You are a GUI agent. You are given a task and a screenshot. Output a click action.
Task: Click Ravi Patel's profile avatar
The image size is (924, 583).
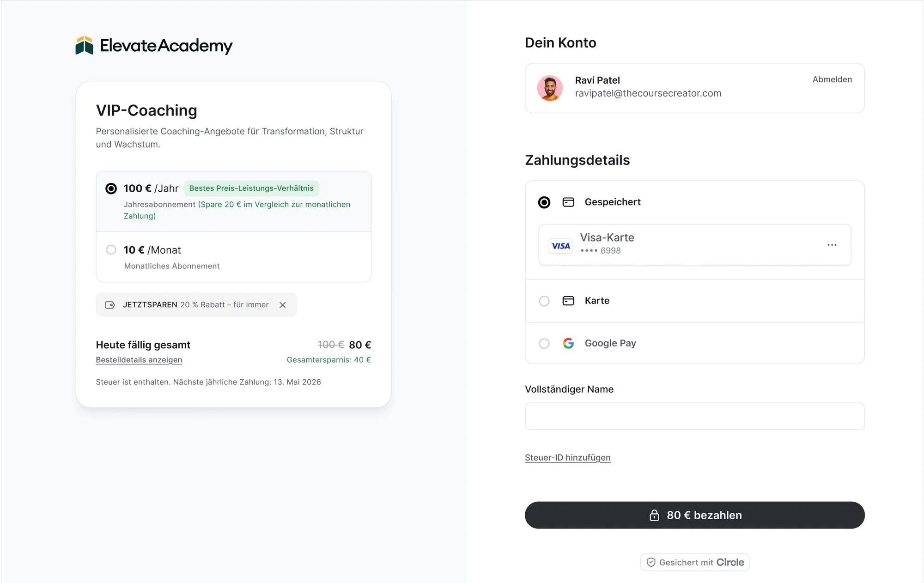coord(550,88)
